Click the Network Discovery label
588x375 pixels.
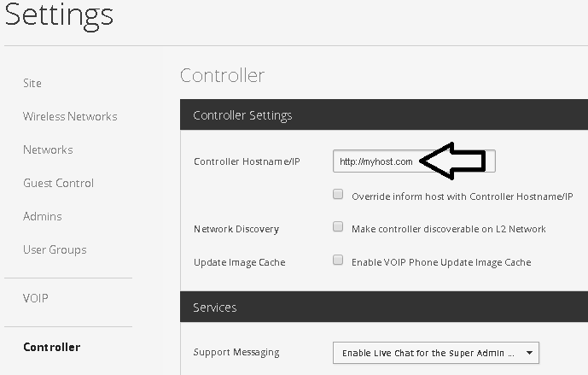(x=236, y=229)
